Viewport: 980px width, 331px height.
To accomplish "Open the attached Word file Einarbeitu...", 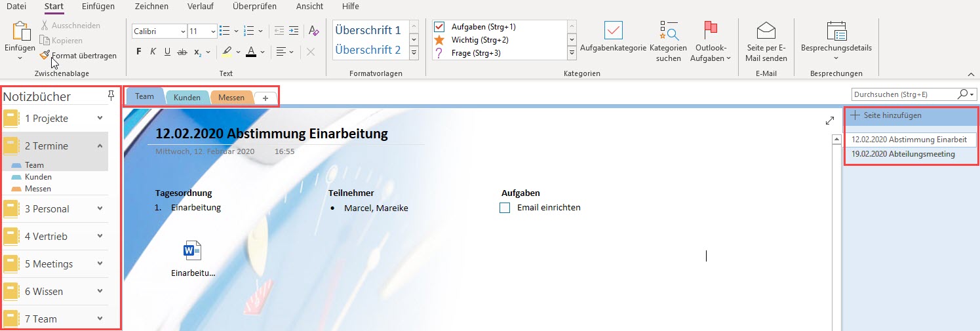I will pyautogui.click(x=193, y=259).
